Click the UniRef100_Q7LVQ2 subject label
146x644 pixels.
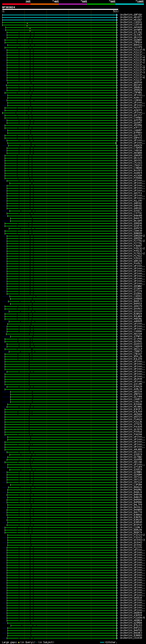[x=131, y=32]
